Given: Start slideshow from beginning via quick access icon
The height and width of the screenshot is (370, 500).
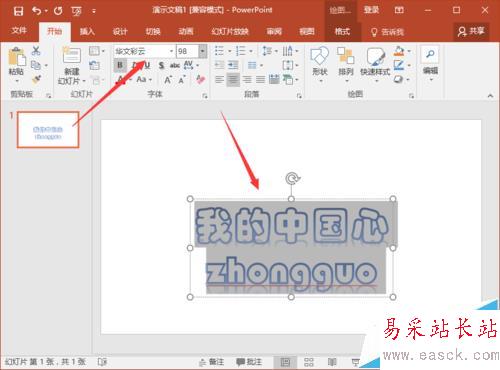Looking at the screenshot, I should [x=76, y=12].
